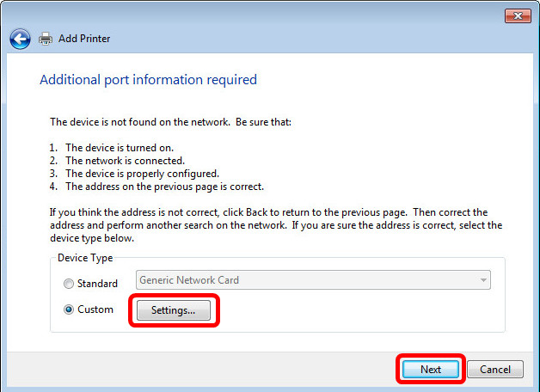
Task: Click list item 'The network is connected'
Action: [x=124, y=161]
